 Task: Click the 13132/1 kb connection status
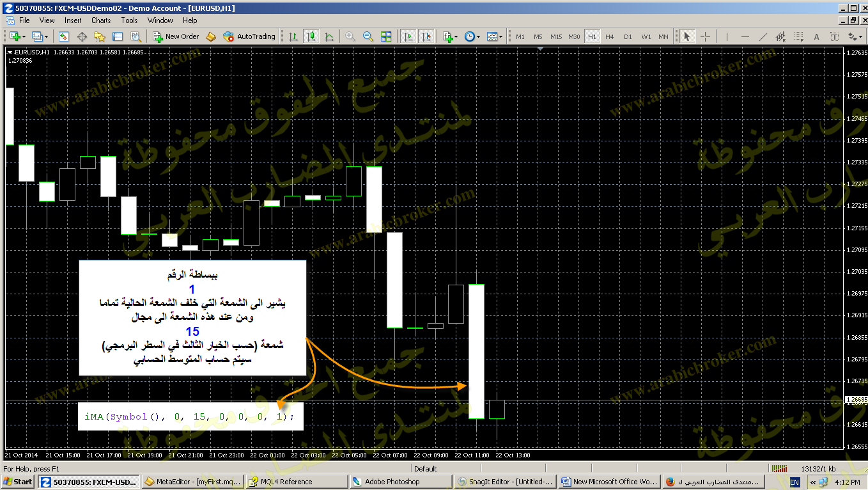[818, 469]
